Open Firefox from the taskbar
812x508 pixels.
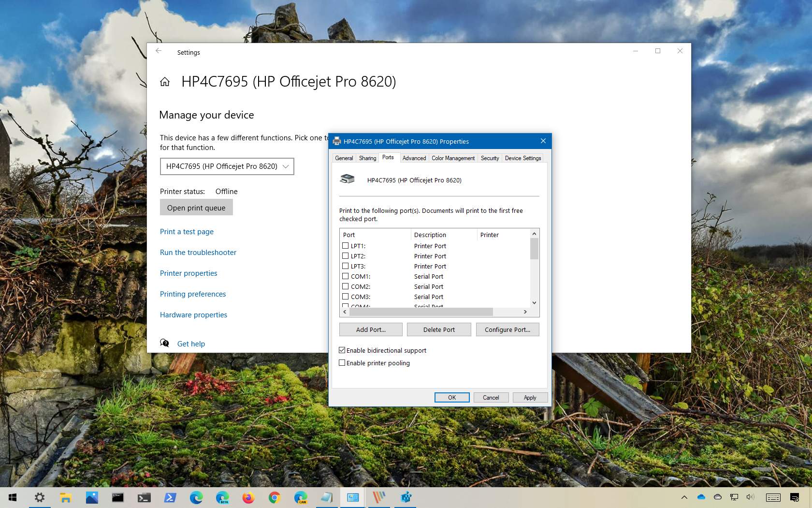point(248,497)
